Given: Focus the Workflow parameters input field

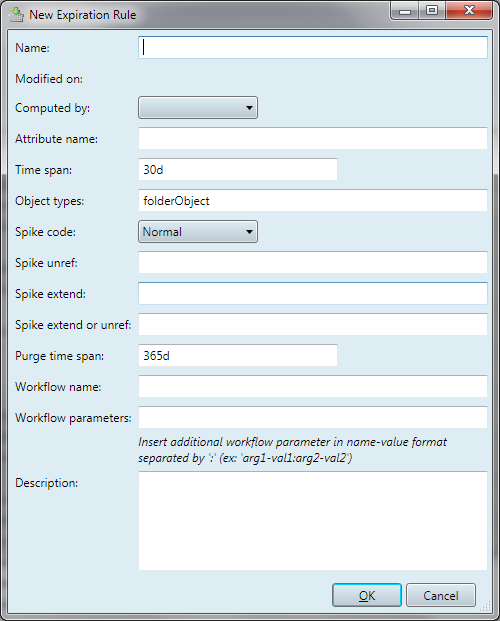Looking at the screenshot, I should (x=313, y=417).
